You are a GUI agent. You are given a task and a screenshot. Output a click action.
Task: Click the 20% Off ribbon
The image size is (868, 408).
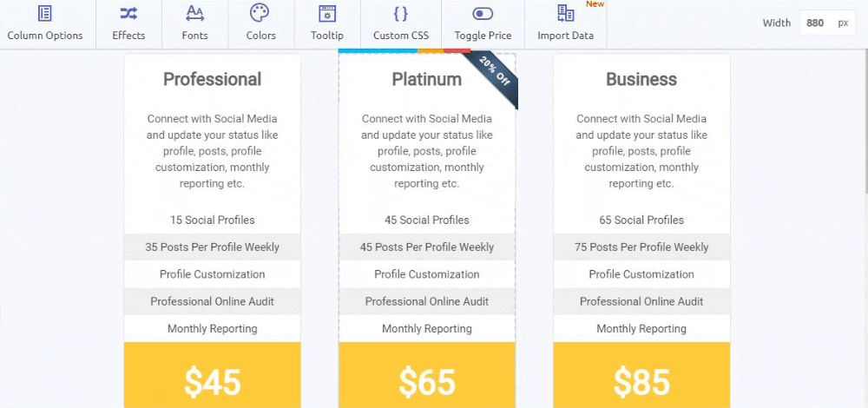pos(493,77)
